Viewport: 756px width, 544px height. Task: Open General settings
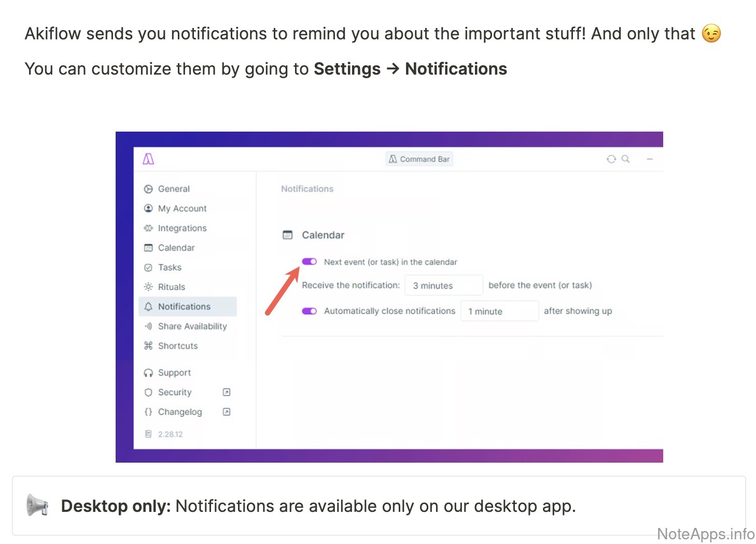coord(174,189)
